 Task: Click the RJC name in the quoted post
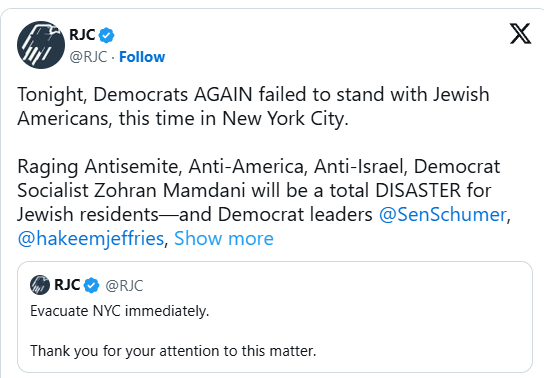click(x=67, y=285)
